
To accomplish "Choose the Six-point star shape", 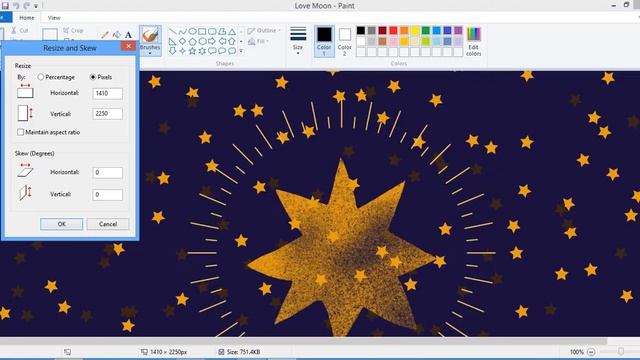I will (x=202, y=51).
